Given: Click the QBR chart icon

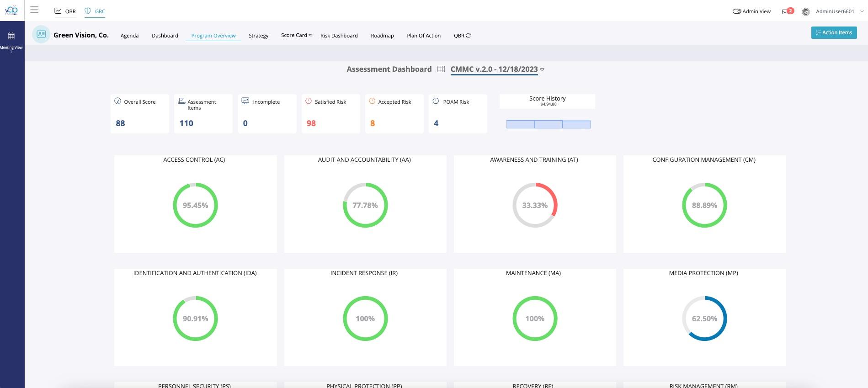Looking at the screenshot, I should [x=58, y=11].
